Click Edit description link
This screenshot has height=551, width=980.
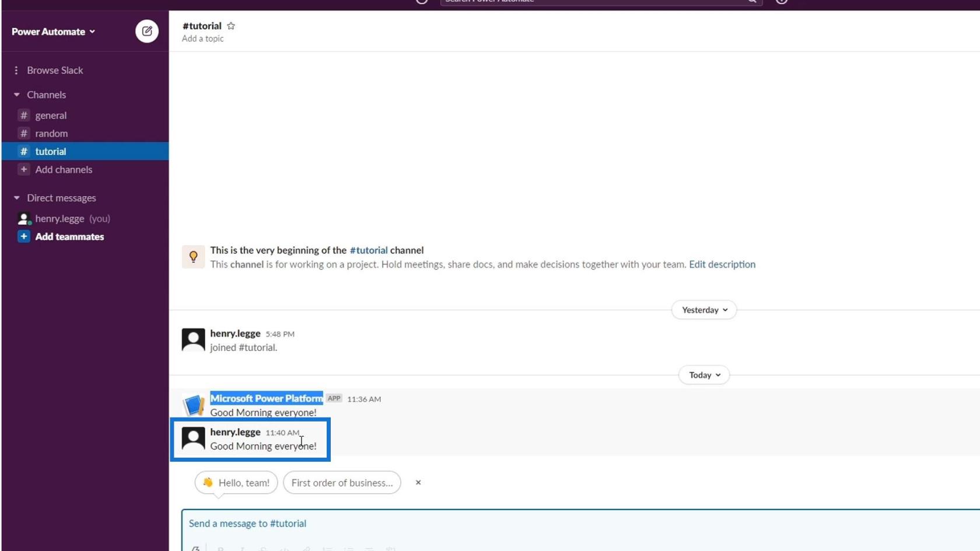click(722, 264)
